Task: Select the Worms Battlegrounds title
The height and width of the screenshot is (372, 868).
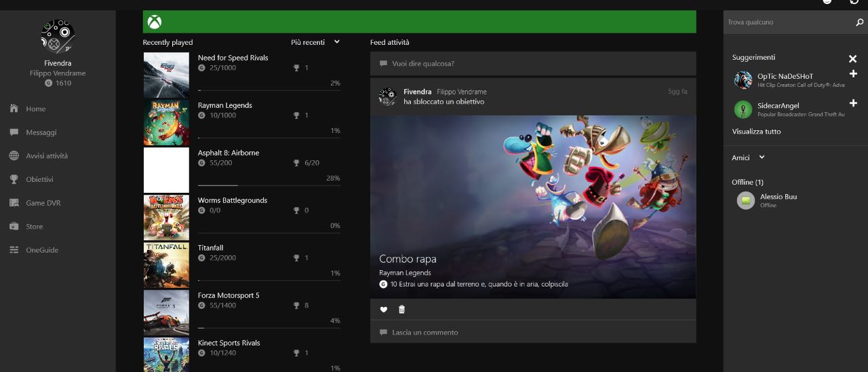Action: click(x=233, y=200)
